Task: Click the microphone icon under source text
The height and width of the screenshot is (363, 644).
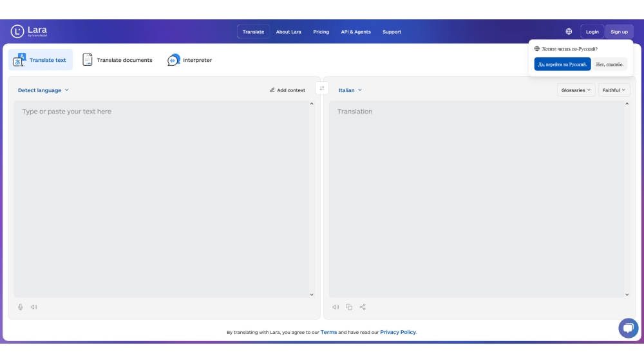Action: pos(21,307)
